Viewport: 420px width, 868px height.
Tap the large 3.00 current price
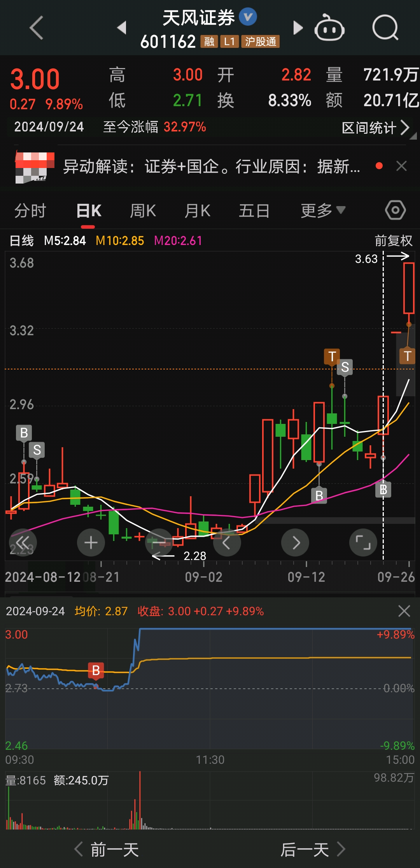35,79
